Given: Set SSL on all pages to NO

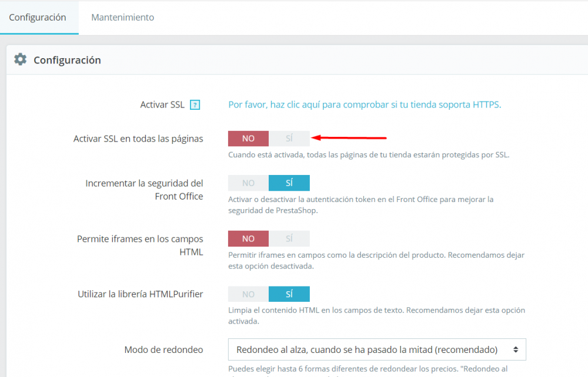Looking at the screenshot, I should tap(248, 139).
